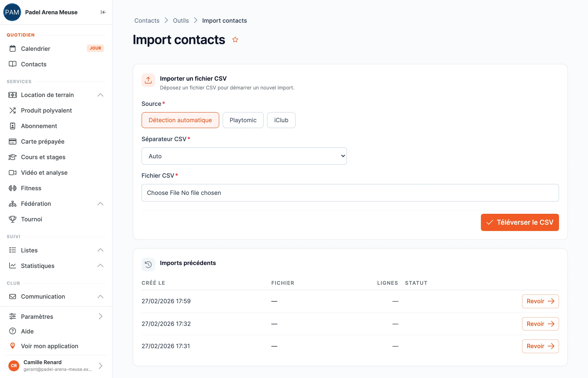Click the Produit polyvalent shuffle icon
588x378 pixels.
(x=13, y=110)
